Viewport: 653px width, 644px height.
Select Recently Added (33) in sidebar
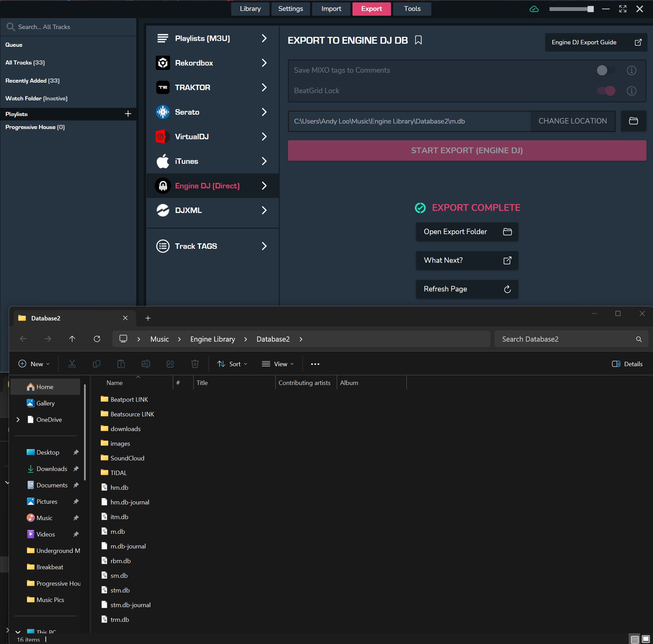click(32, 81)
